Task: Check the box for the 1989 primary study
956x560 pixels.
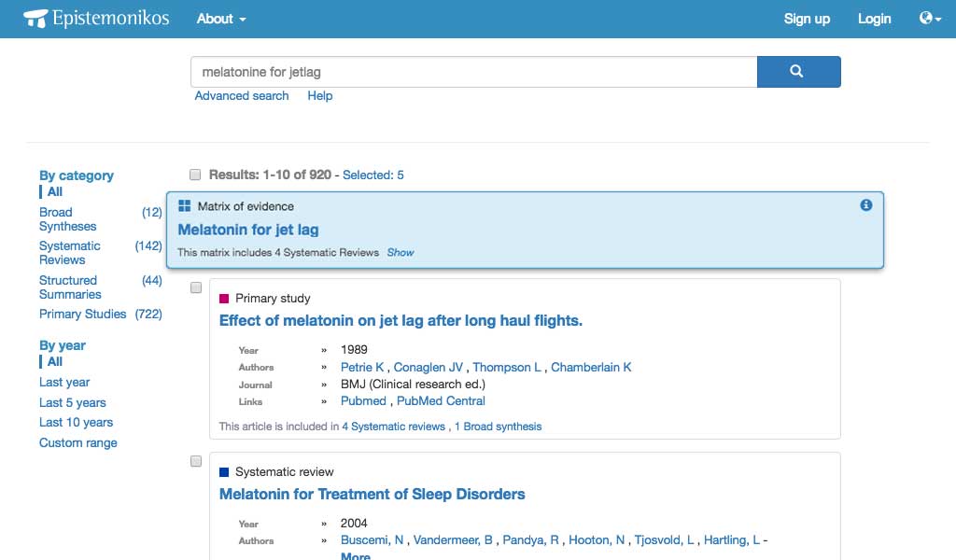Action: coord(196,288)
